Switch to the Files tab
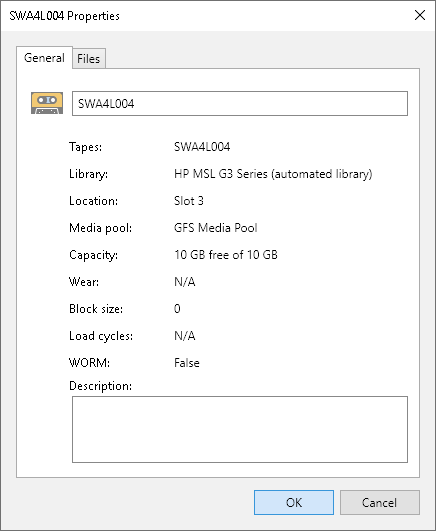Screen dimensions: 436x531 click(88, 59)
